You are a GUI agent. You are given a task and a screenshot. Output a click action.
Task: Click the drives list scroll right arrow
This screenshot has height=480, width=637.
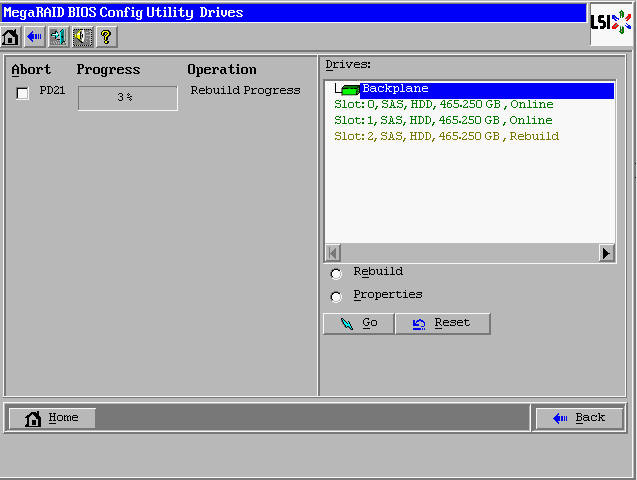click(606, 253)
